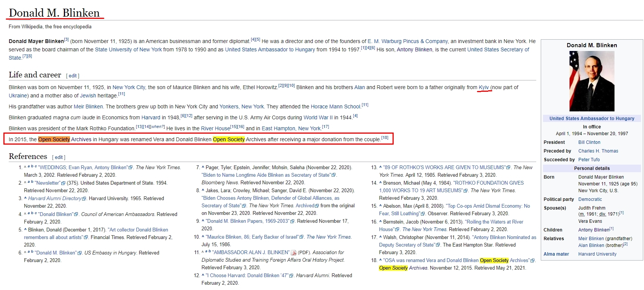Screen dimensions: 644x290
Task: Open 'AMBASSADOR ALAN J. BLINKEN' reference link
Action: pos(251,252)
